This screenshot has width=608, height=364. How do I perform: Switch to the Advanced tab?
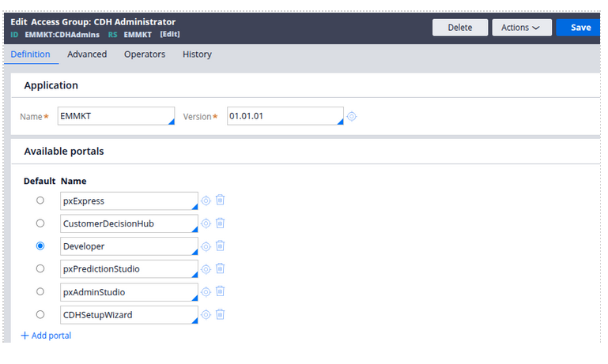(87, 54)
